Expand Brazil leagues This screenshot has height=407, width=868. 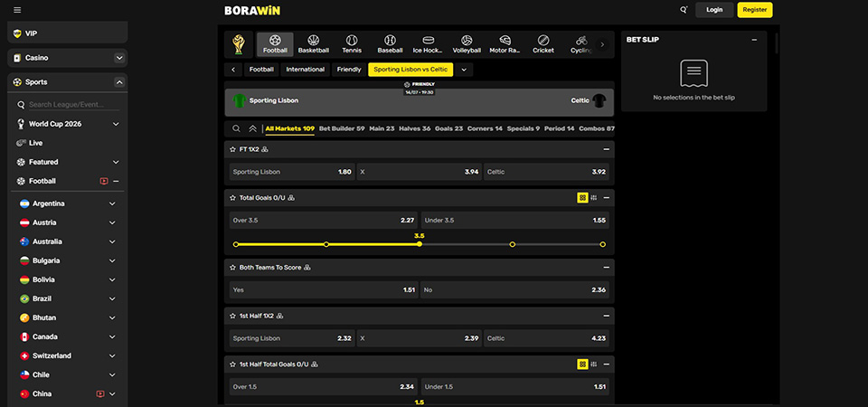point(112,298)
